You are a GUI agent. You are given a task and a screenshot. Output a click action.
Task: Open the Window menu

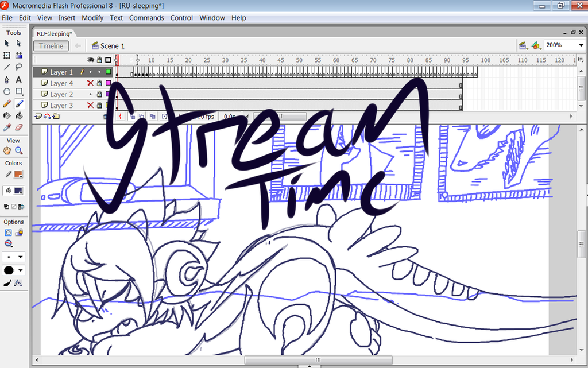pyautogui.click(x=212, y=18)
